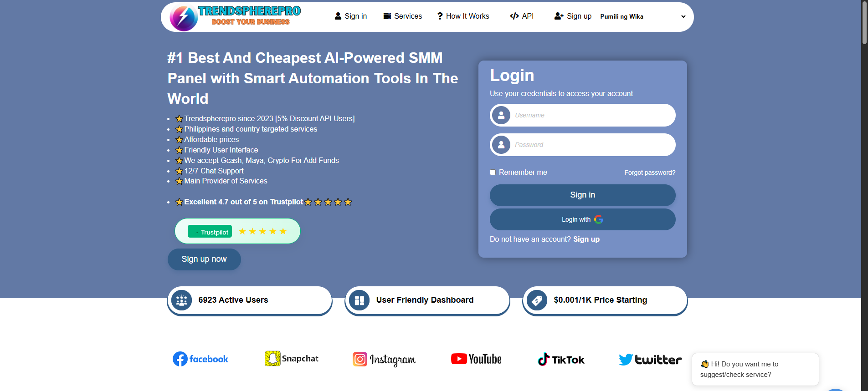Screen dimensions: 868x391
Task: Click the TikTok logo icon
Action: [544, 360]
